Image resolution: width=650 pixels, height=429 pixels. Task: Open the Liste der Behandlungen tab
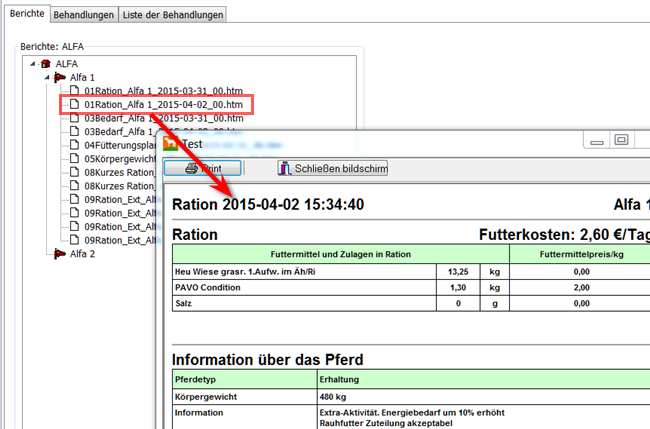click(173, 15)
